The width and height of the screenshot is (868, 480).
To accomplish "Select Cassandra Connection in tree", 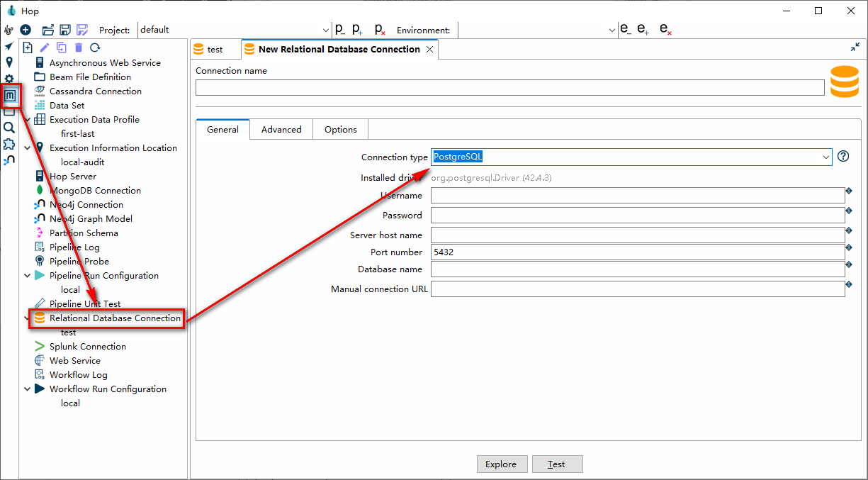I will (96, 91).
